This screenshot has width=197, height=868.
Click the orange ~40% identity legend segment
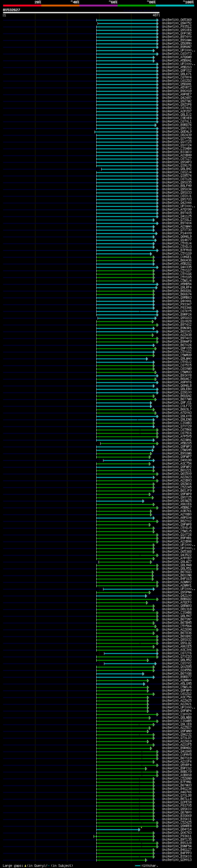pyautogui.click(x=60, y=6)
